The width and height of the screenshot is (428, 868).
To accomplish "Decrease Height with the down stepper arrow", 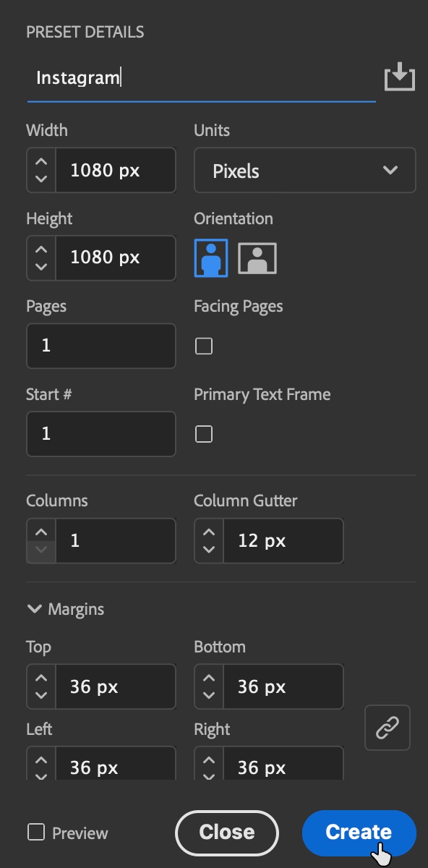I will click(41, 265).
